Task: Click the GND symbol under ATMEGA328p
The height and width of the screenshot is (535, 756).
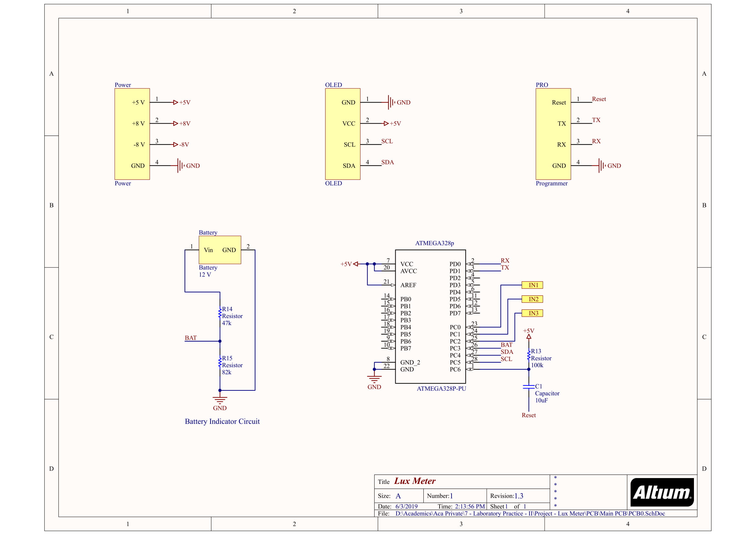Action: [374, 379]
